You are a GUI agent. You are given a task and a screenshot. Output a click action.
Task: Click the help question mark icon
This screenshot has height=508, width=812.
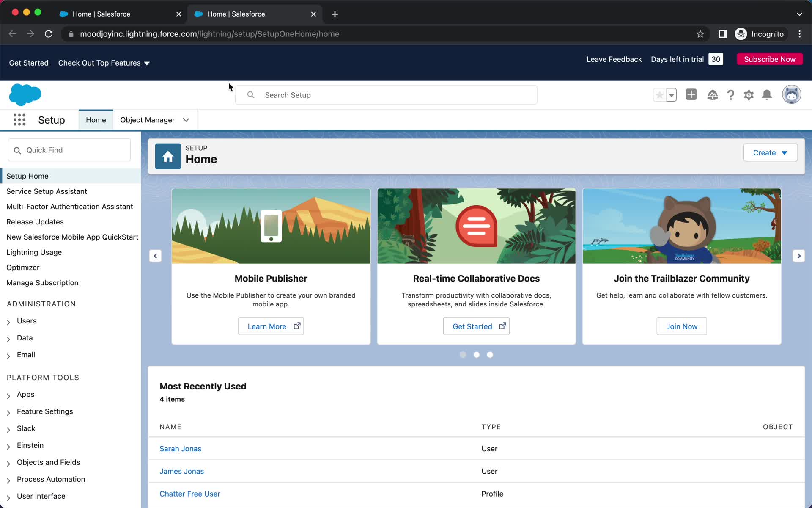pos(731,94)
